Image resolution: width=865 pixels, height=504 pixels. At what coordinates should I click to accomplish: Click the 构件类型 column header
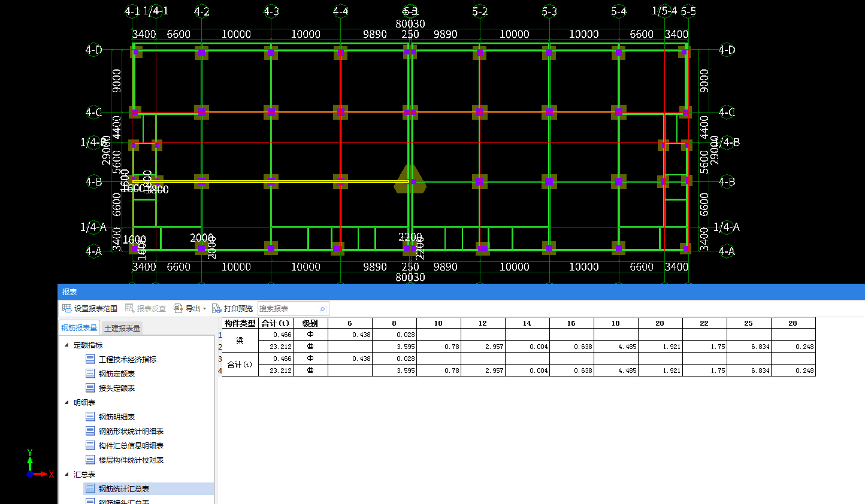click(x=240, y=323)
